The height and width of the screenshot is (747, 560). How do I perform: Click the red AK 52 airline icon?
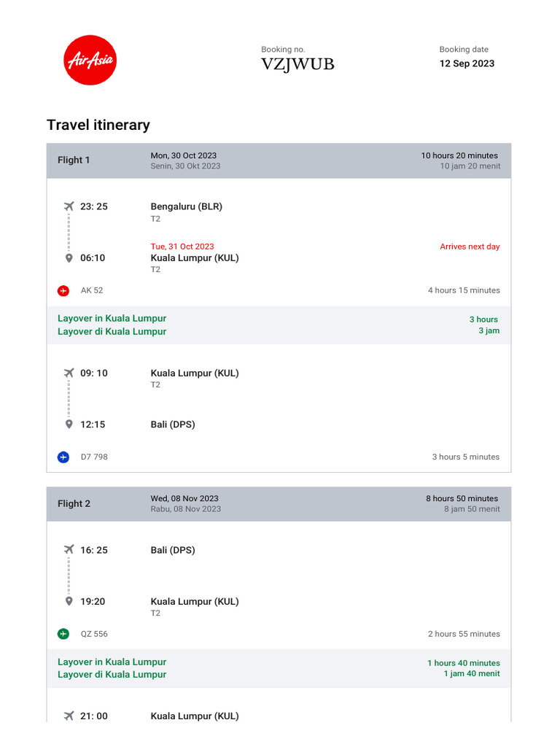point(63,290)
